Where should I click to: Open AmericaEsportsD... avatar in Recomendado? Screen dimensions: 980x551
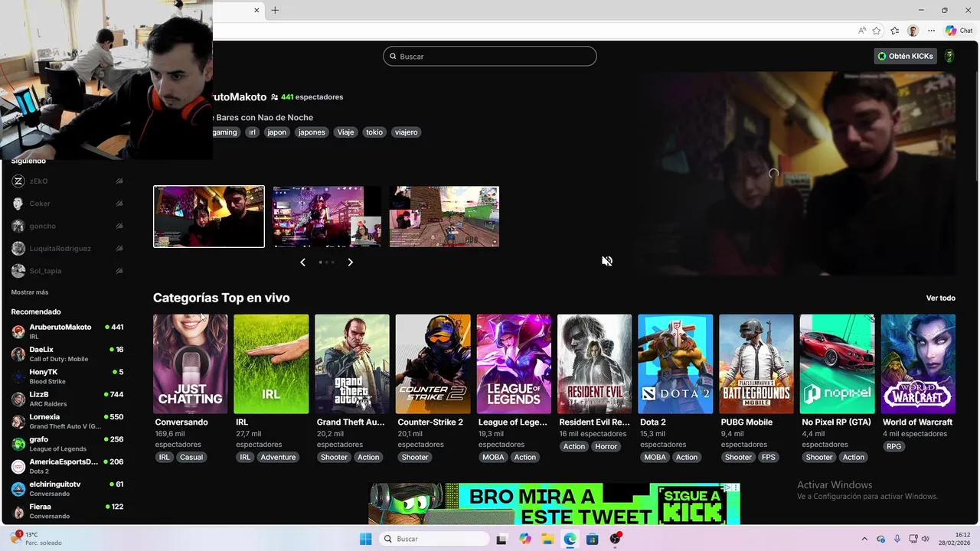point(18,466)
